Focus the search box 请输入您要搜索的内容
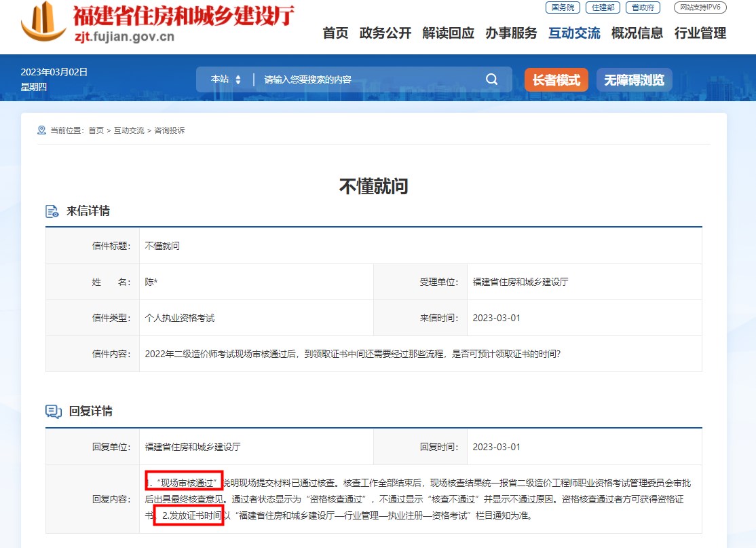 coord(366,79)
